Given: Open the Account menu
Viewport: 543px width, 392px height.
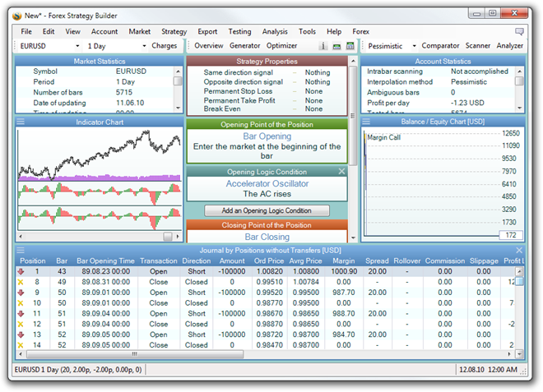Looking at the screenshot, I should point(104,31).
